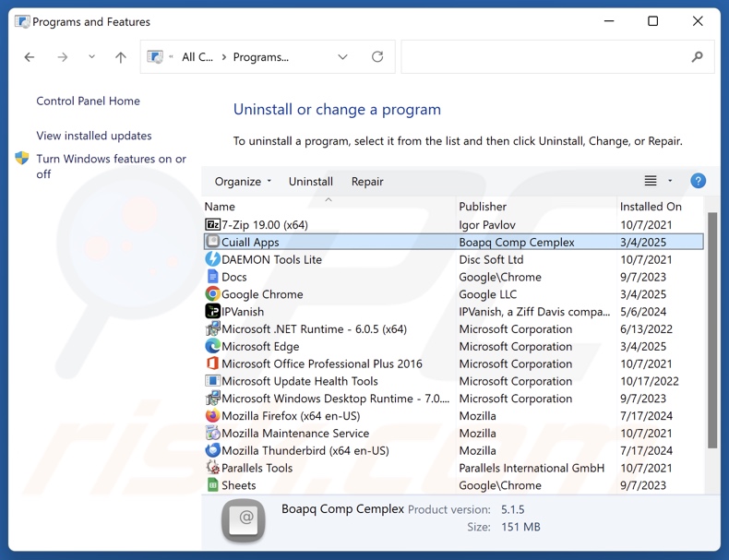Click the DAEMON Tools Lite lightning icon
Viewport: 729px width, 560px height.
pyautogui.click(x=212, y=259)
